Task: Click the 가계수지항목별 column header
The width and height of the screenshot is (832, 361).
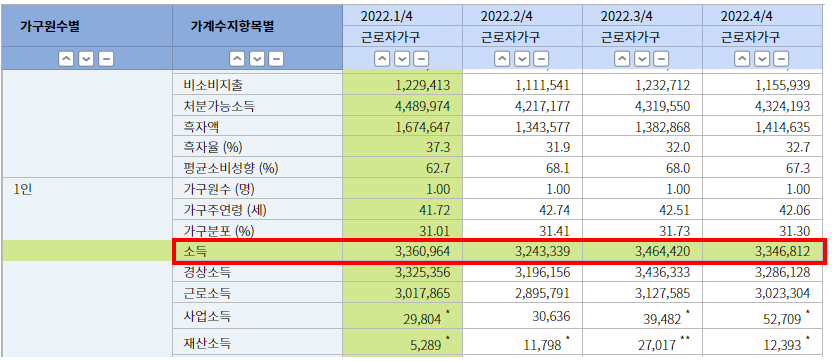Action: click(232, 27)
